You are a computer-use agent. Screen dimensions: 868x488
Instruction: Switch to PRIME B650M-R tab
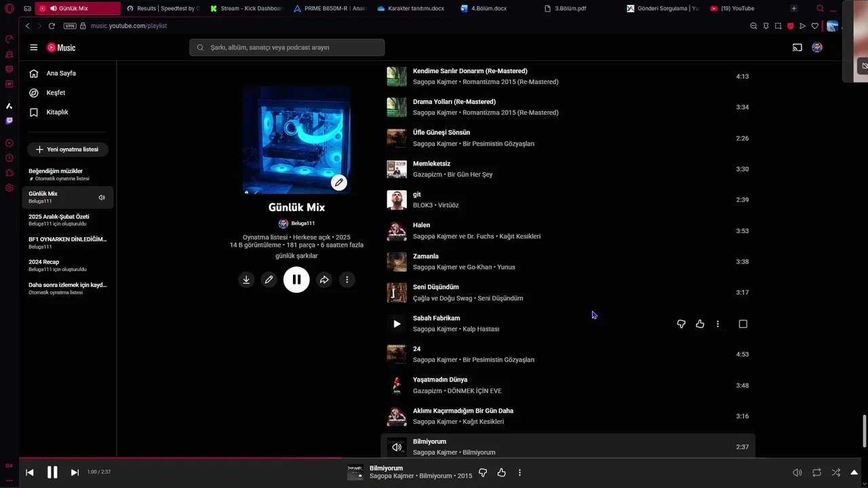pos(330,8)
